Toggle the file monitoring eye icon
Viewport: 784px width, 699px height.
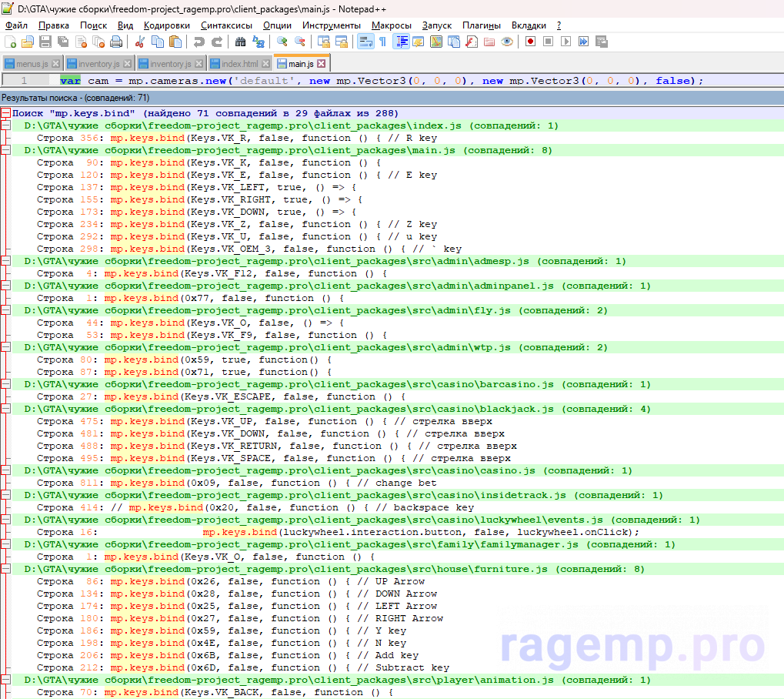pyautogui.click(x=507, y=42)
